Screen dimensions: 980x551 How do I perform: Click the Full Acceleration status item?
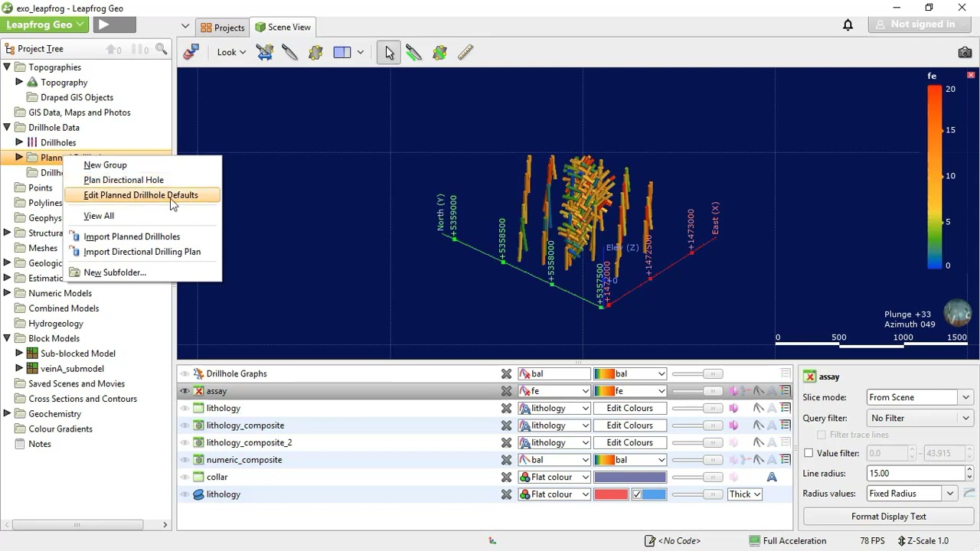[787, 541]
